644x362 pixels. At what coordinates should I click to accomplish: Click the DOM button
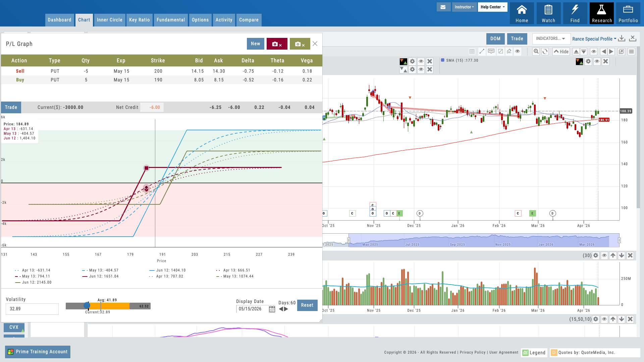(495, 39)
